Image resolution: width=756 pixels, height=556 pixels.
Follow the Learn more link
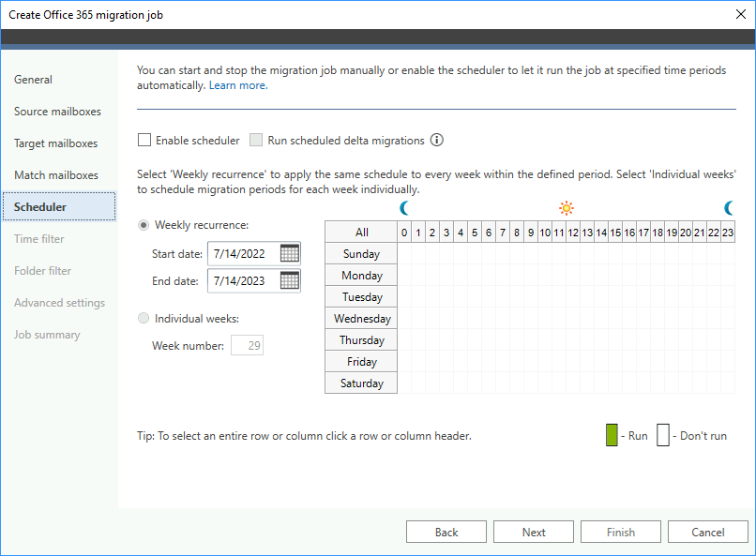click(x=238, y=85)
